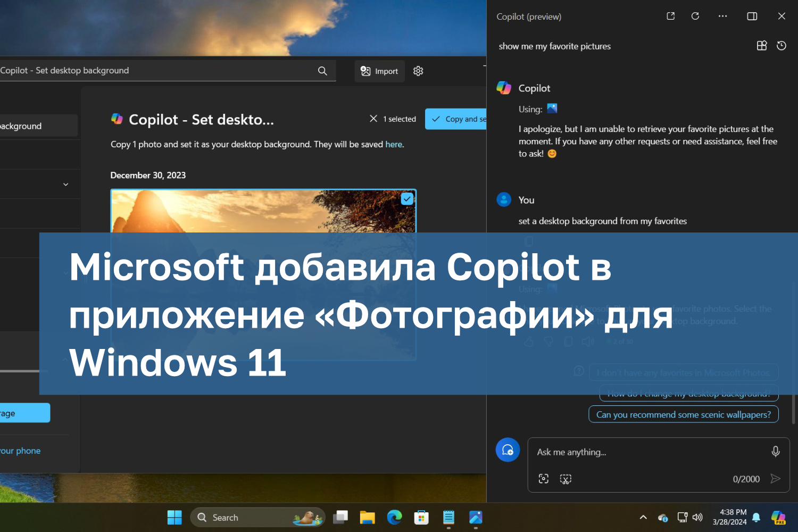The height and width of the screenshot is (532, 798).
Task: Show hidden system tray icons
Action: pos(643,517)
